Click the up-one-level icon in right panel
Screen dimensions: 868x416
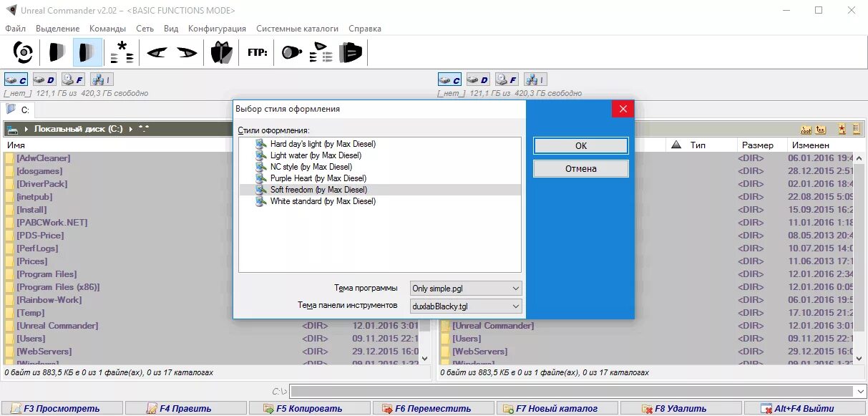click(821, 129)
